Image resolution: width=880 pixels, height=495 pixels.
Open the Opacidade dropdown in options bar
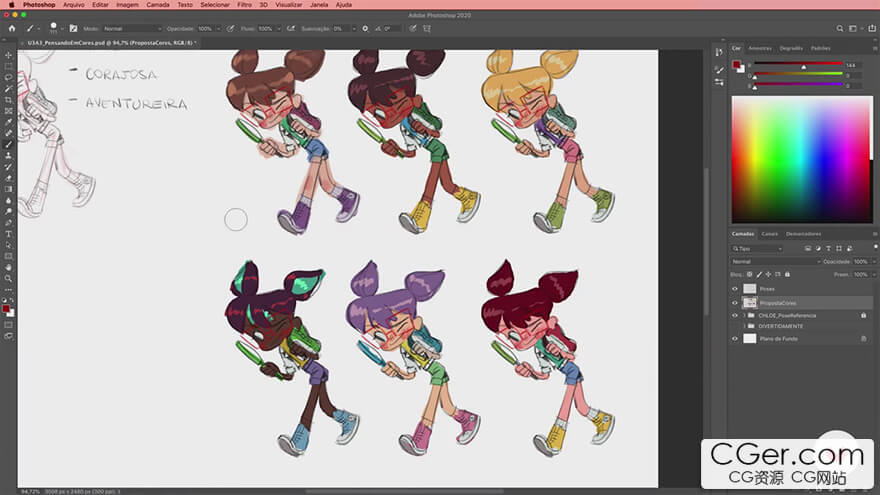218,29
